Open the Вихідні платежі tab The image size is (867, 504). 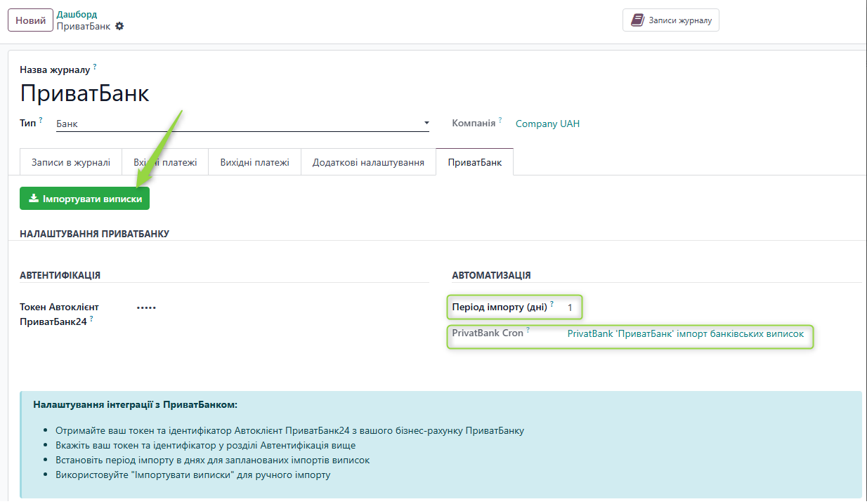tap(254, 162)
